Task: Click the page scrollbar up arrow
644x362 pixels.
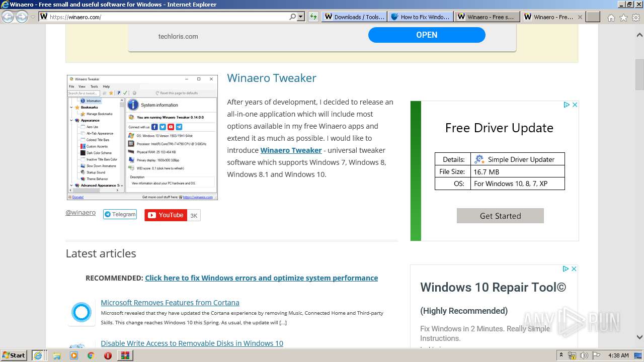Action: tap(639, 35)
